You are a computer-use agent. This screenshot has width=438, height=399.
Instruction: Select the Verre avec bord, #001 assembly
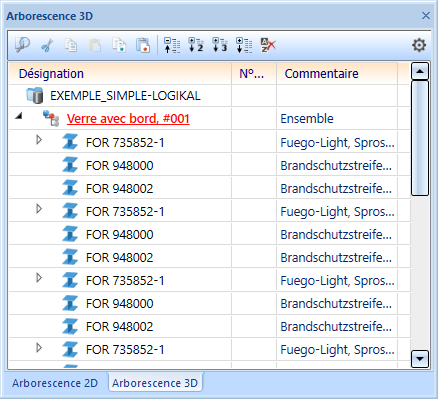coord(128,119)
